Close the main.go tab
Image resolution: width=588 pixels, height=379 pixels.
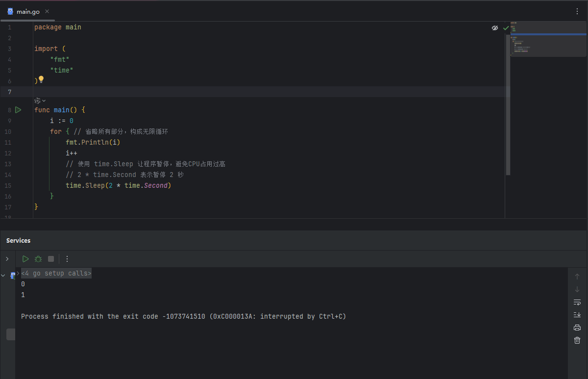coord(47,11)
